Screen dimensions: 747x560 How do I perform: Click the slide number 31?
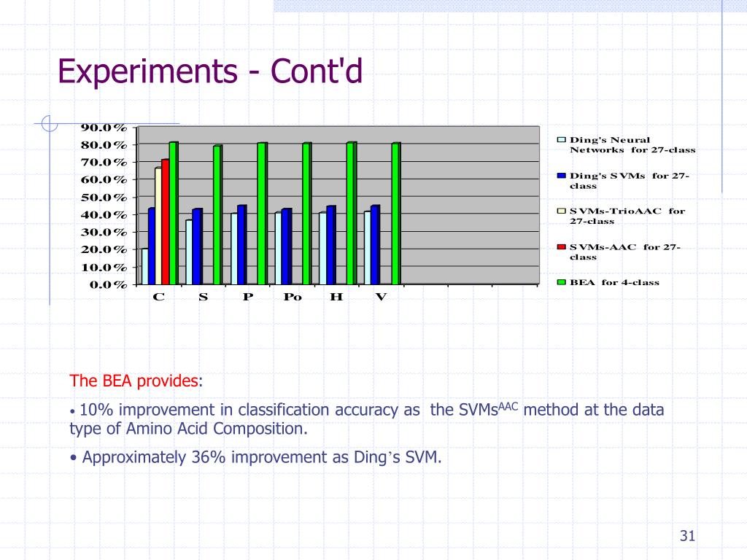coord(687,536)
